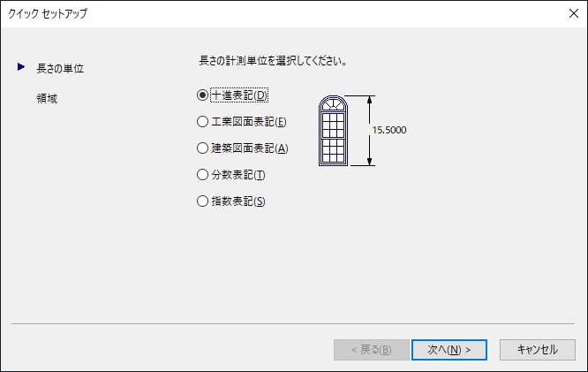Viewport: 588px width, 372px height.
Task: Click the 長さの計測単位を選択してください instruction text
Action: coord(273,60)
